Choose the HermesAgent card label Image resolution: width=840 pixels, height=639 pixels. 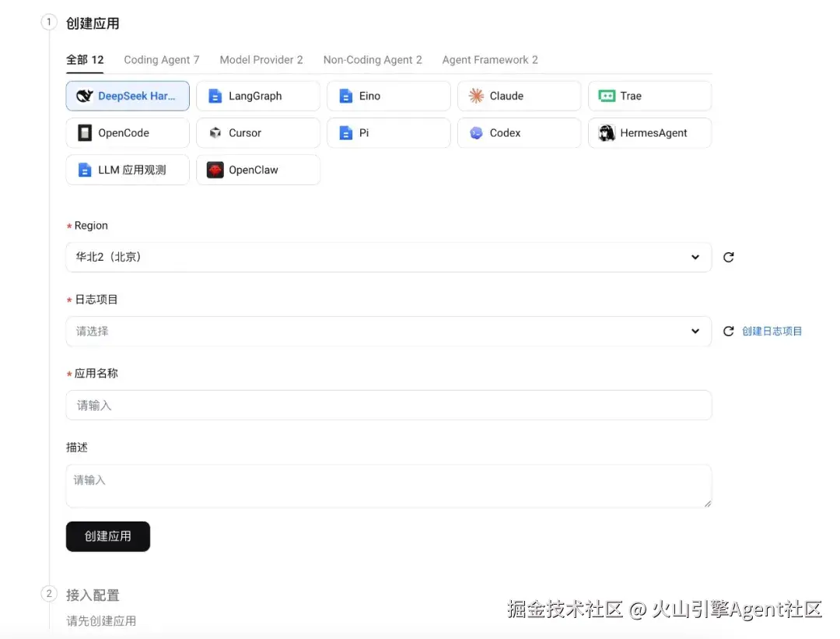point(653,133)
